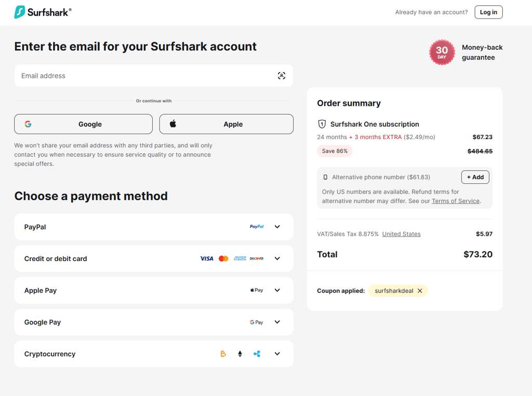Click 'Surfshark One subscription' title

pyautogui.click(x=375, y=124)
